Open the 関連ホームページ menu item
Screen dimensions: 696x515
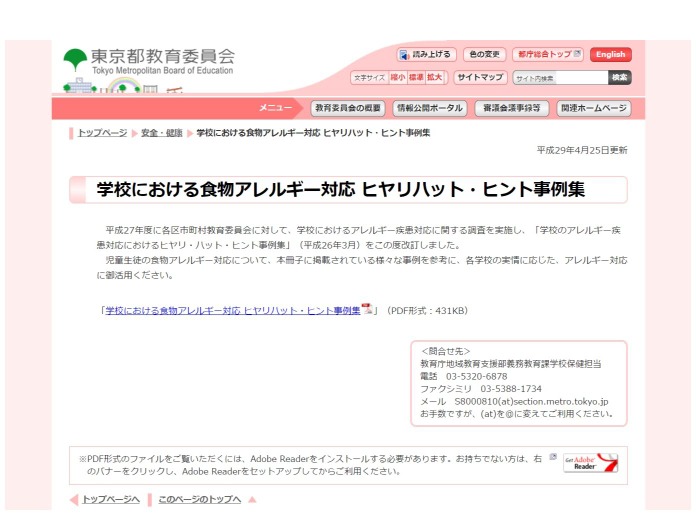point(594,108)
